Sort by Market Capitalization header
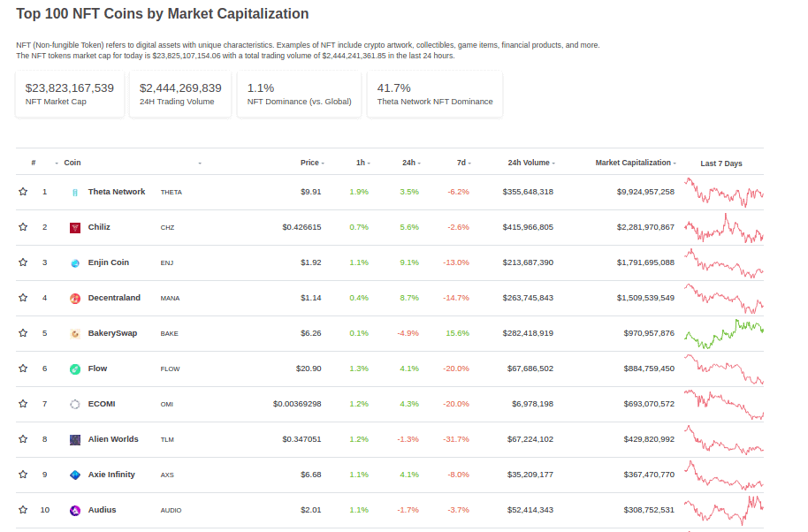The height and width of the screenshot is (532, 808). 636,163
